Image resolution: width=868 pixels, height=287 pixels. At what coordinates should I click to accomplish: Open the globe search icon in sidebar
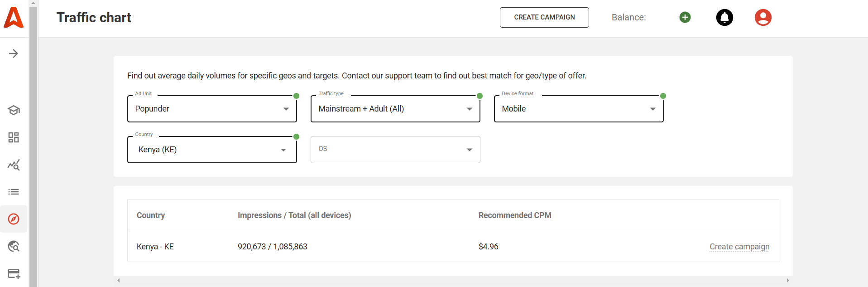14,246
